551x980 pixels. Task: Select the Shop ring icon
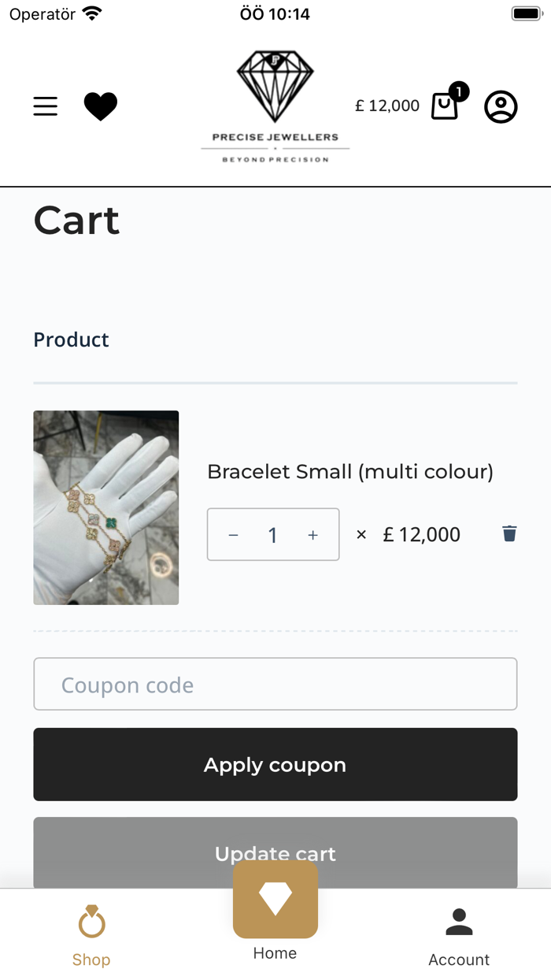coord(91,922)
